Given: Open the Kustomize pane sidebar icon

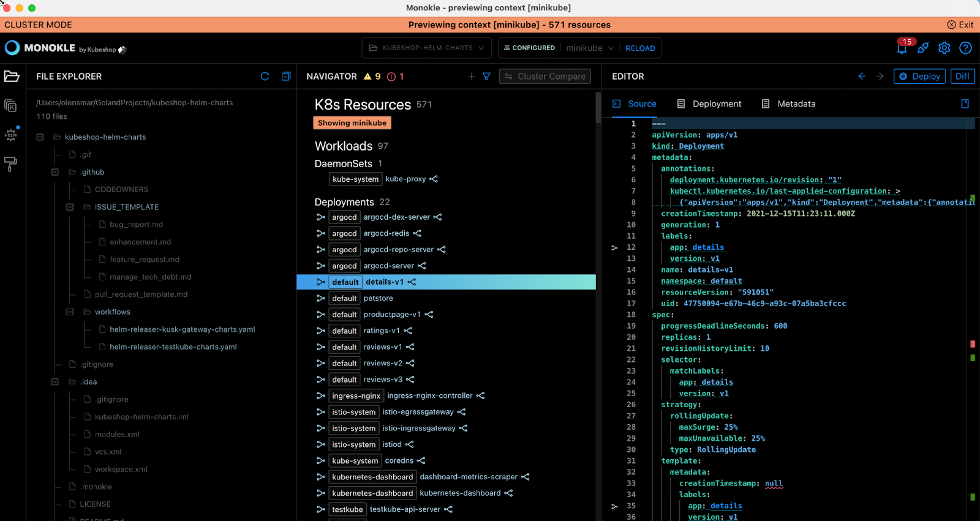Looking at the screenshot, I should pyautogui.click(x=10, y=106).
